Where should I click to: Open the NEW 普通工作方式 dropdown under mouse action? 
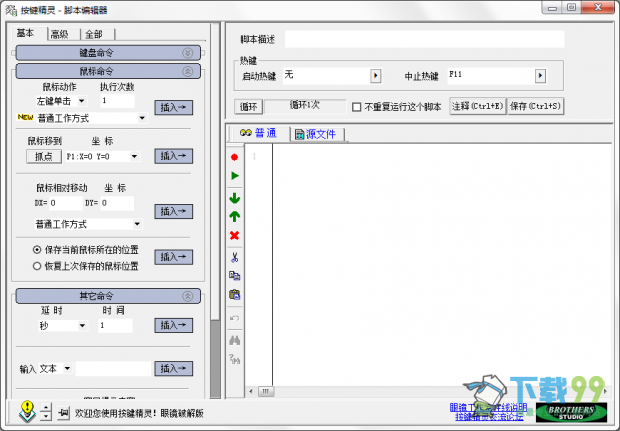coord(142,118)
